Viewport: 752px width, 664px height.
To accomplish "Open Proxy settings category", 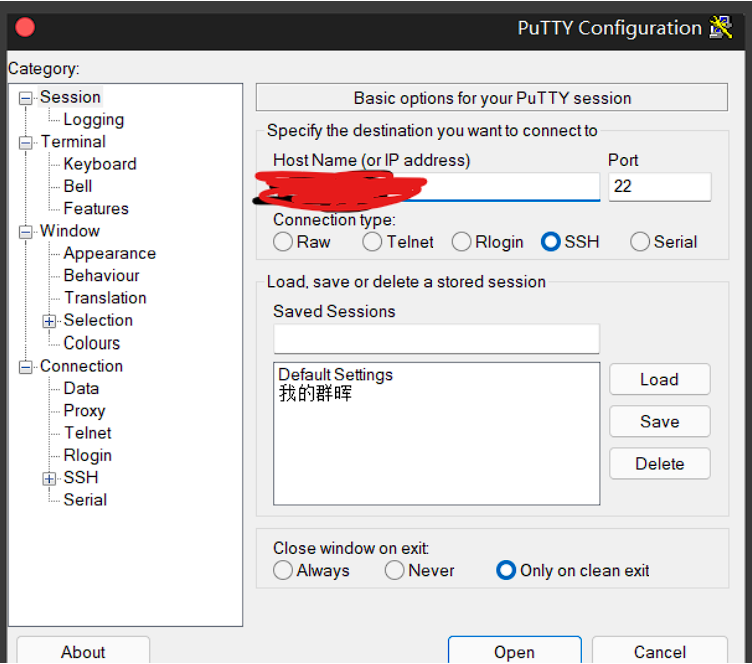I will 84,410.
